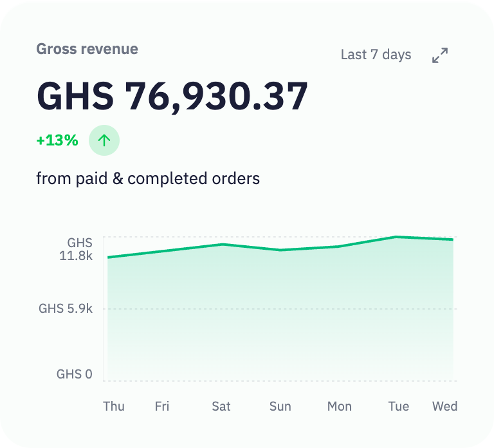Viewport: 494px width, 448px height.
Task: Click the GHS 76,930.37 total value
Action: click(172, 96)
